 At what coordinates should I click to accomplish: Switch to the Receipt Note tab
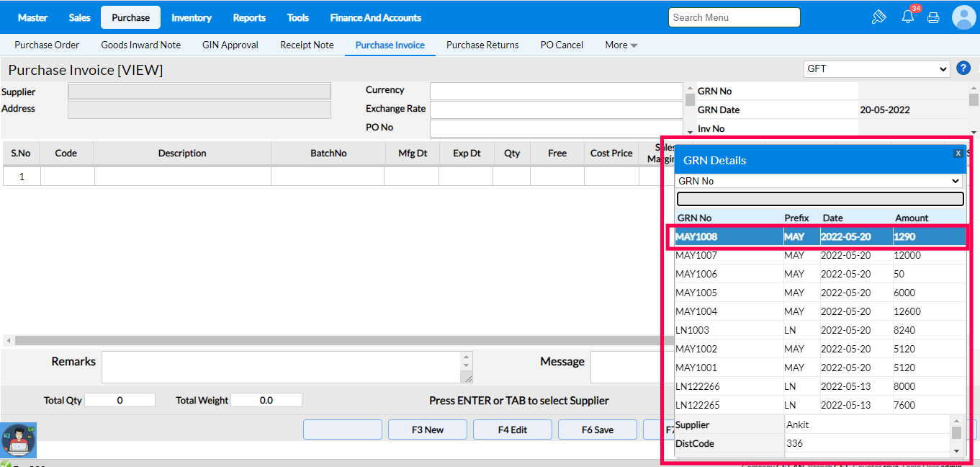coord(307,45)
